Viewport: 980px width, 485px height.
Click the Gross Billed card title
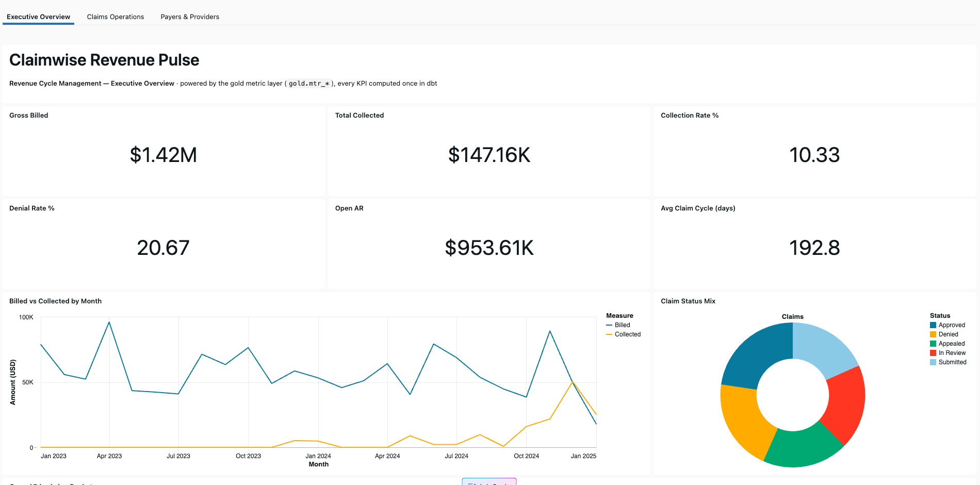(x=29, y=115)
